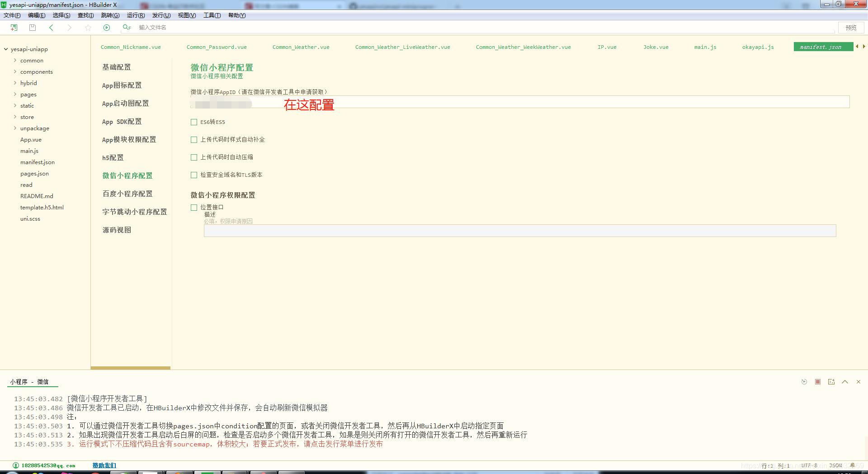Open the 发行(U) menu

pyautogui.click(x=161, y=15)
